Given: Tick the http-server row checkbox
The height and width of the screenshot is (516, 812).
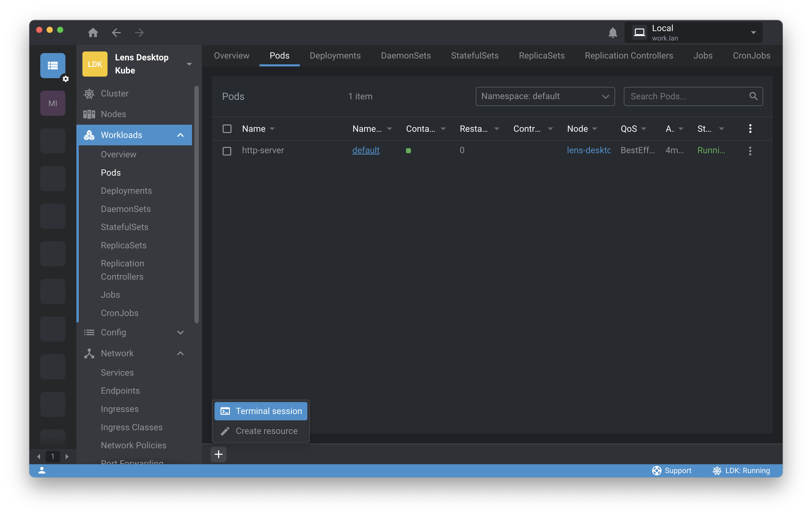Looking at the screenshot, I should point(227,151).
